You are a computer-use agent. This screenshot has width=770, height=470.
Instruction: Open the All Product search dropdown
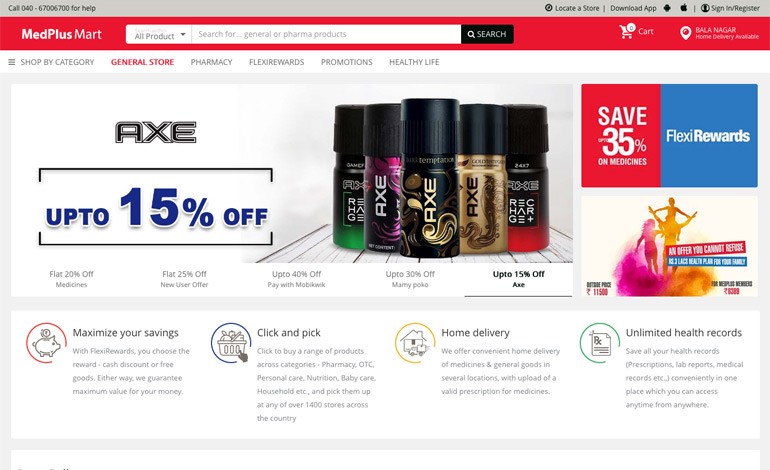click(159, 34)
